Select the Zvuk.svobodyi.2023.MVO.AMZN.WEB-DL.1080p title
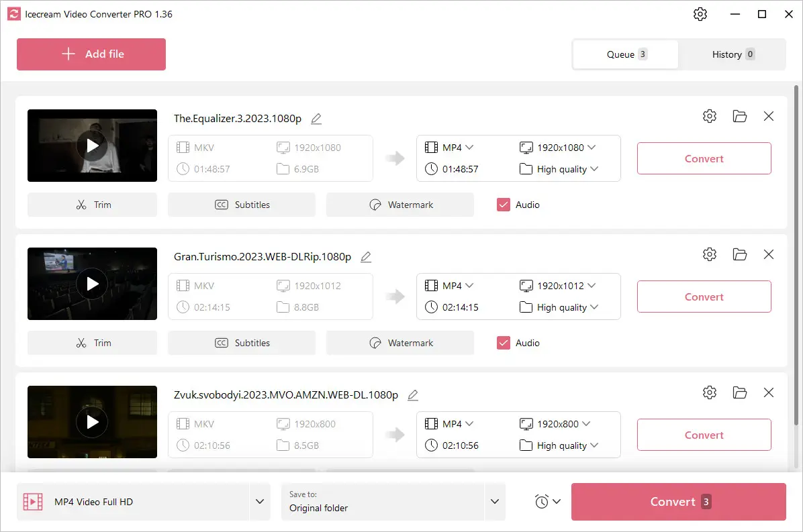The height and width of the screenshot is (532, 803). pos(286,395)
